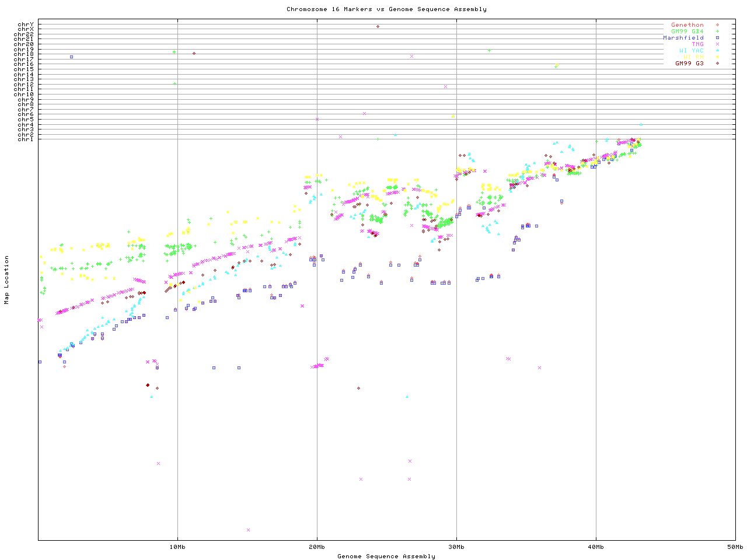Click the 40Mb x-axis tick label

coord(596,547)
